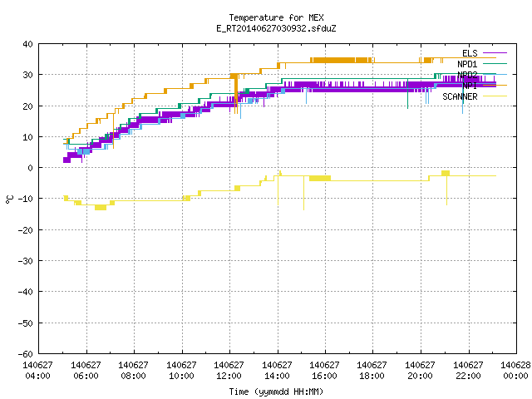Click the y-axis tick label -20

click(26, 230)
